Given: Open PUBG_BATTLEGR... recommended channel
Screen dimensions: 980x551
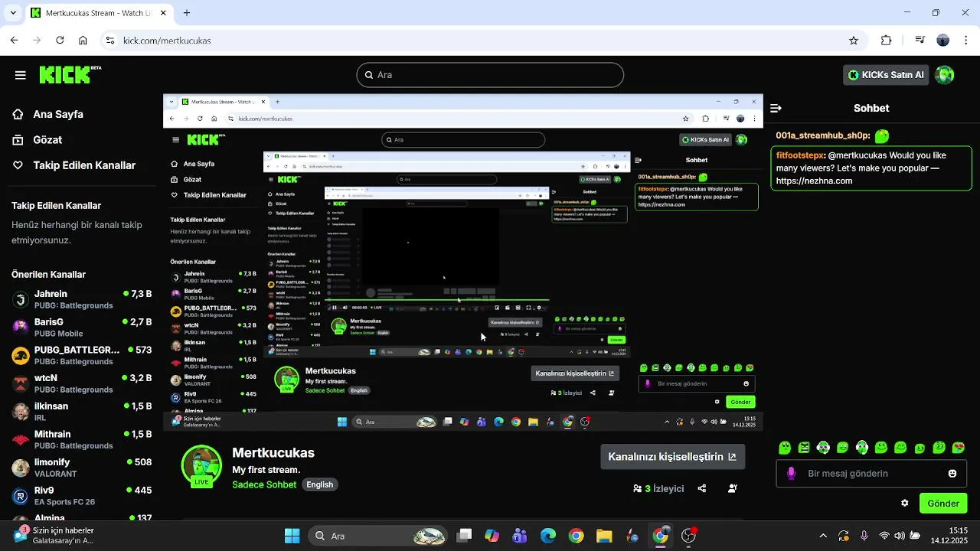Looking at the screenshot, I should [81, 355].
